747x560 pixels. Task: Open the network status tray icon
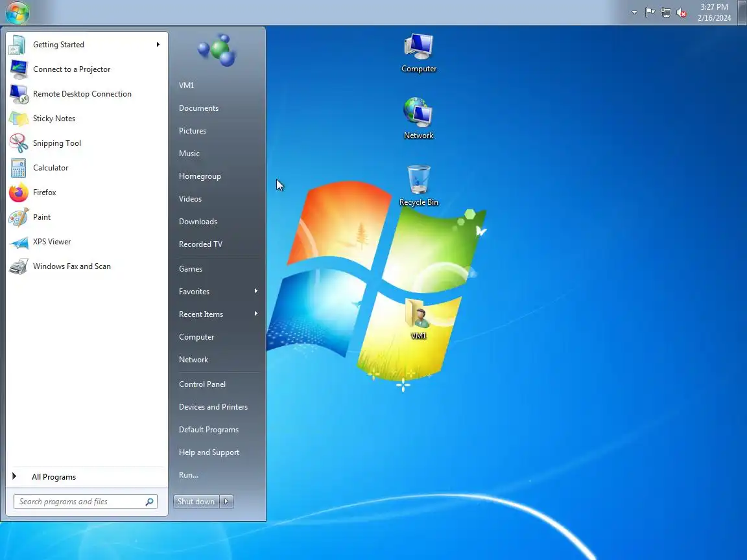(666, 12)
